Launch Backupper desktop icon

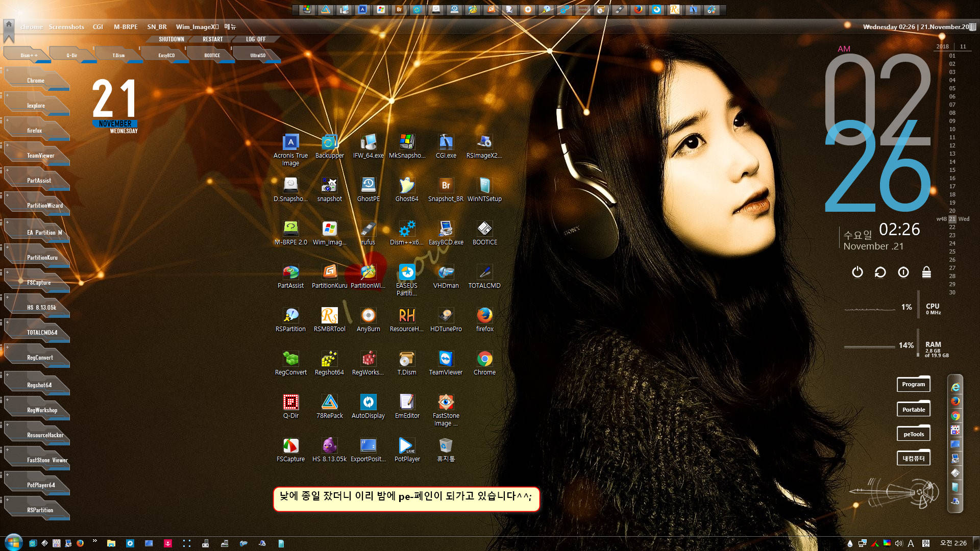[329, 146]
